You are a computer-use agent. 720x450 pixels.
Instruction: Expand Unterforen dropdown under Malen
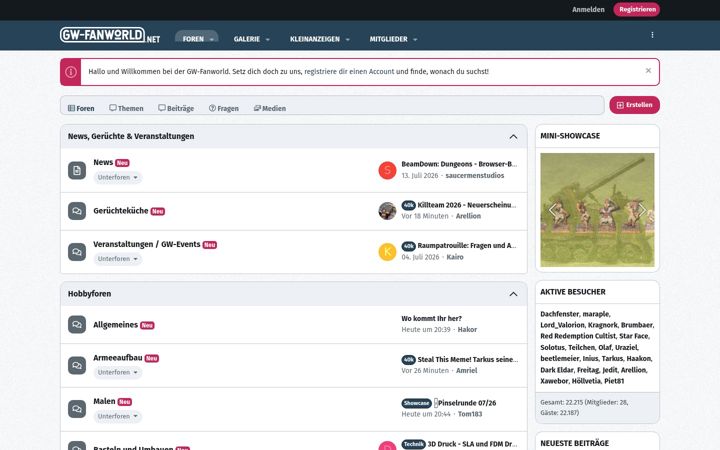(x=118, y=416)
